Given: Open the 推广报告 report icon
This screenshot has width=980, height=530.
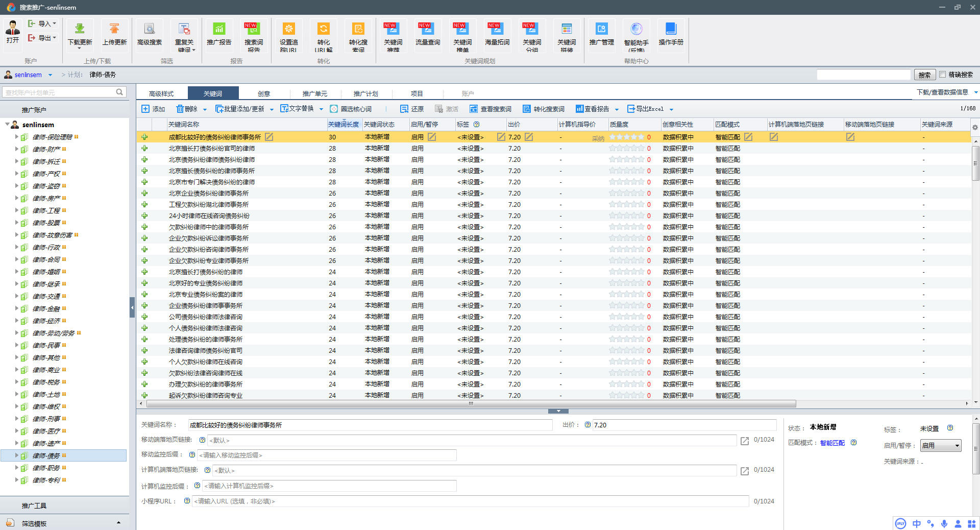Looking at the screenshot, I should click(x=219, y=29).
